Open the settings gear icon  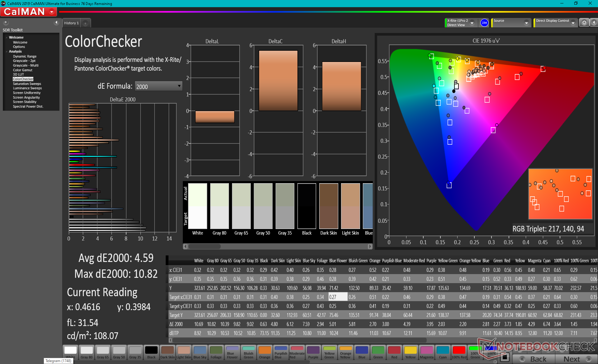pyautogui.click(x=584, y=23)
